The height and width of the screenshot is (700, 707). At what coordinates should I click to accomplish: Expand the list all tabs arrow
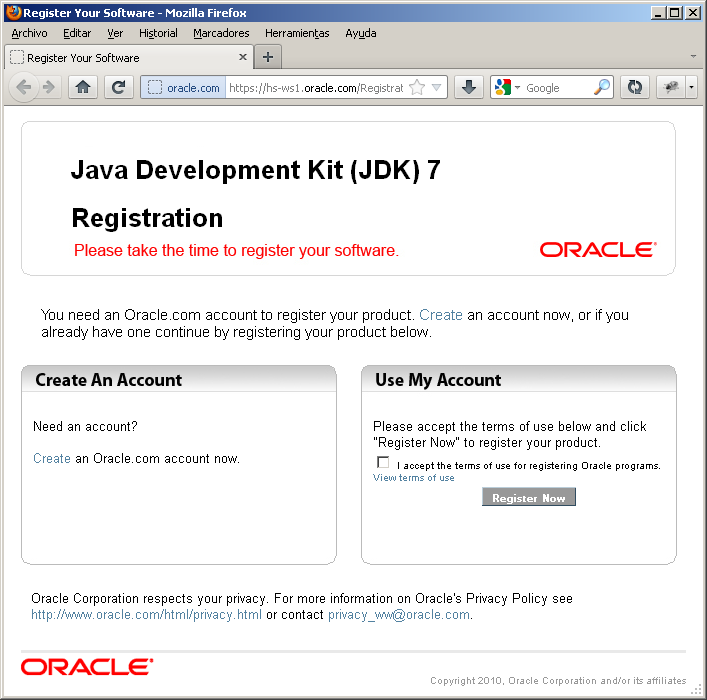(x=693, y=56)
